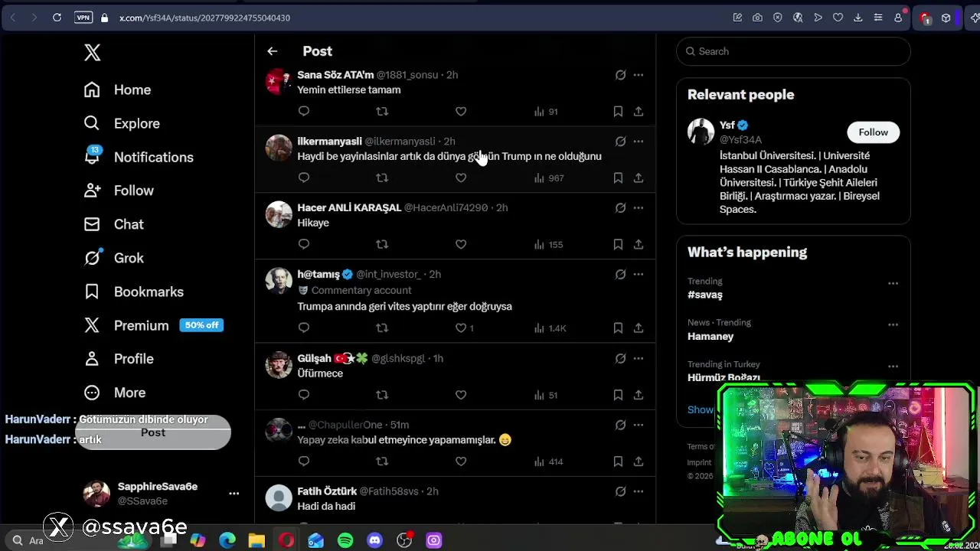Image resolution: width=980 pixels, height=551 pixels.
Task: Open the More menu in sidebar
Action: pos(114,393)
